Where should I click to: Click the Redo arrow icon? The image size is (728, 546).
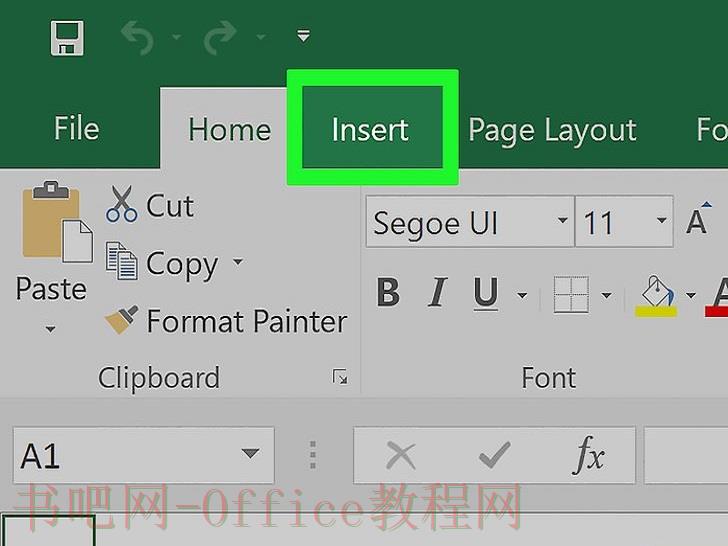pyautogui.click(x=221, y=37)
